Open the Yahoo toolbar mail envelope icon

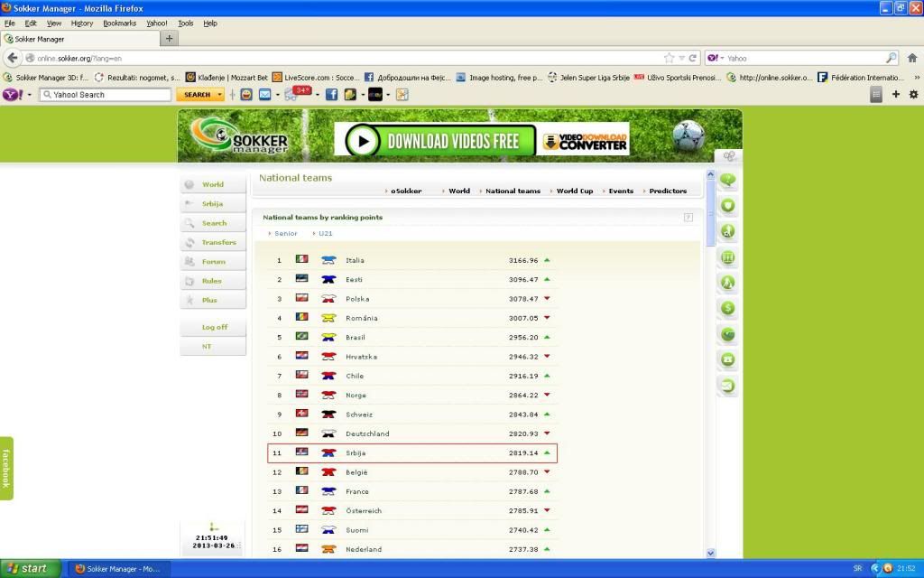pyautogui.click(x=264, y=94)
